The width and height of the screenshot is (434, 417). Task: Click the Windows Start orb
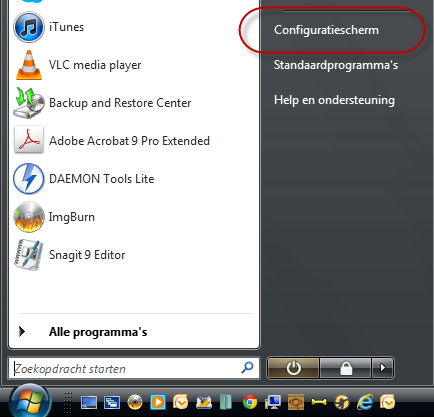(30, 401)
